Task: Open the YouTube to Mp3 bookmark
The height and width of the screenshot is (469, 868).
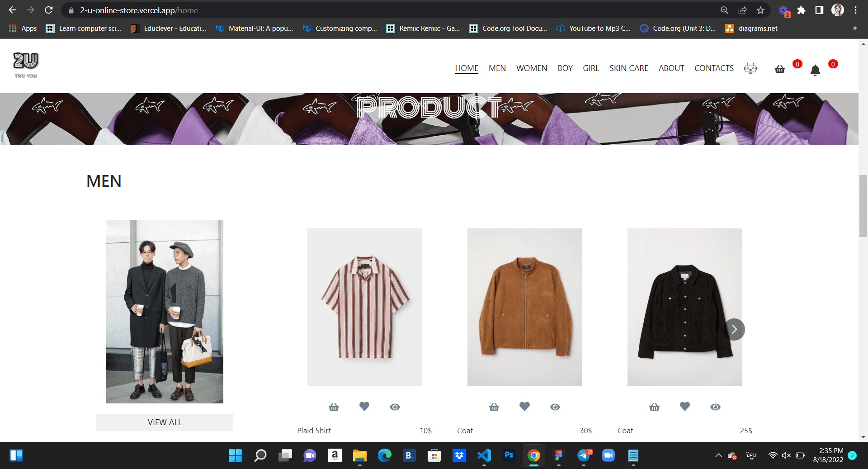Action: pos(593,28)
